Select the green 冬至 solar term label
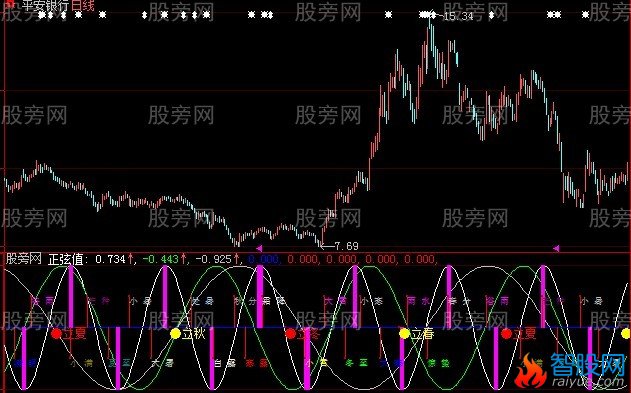Viewport: 631px width, 393px height. 357,363
